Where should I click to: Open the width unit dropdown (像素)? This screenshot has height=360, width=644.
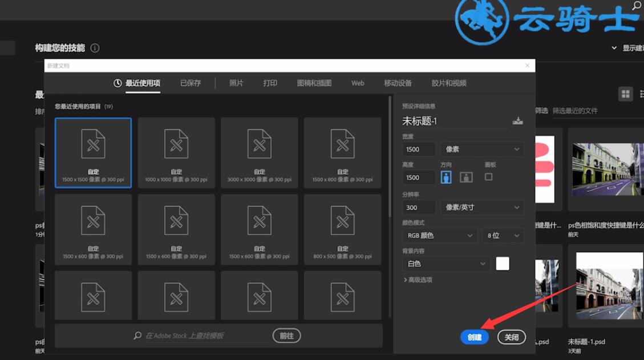pyautogui.click(x=483, y=149)
